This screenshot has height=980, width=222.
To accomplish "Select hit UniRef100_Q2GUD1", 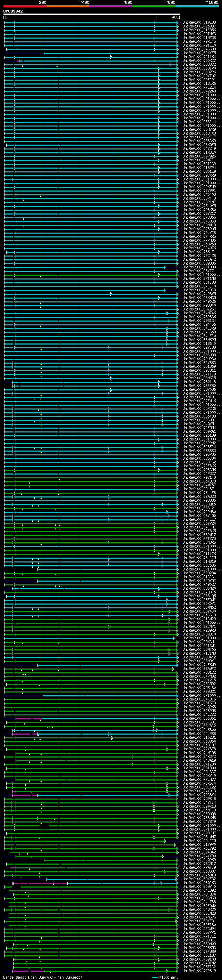I will 199,420.
